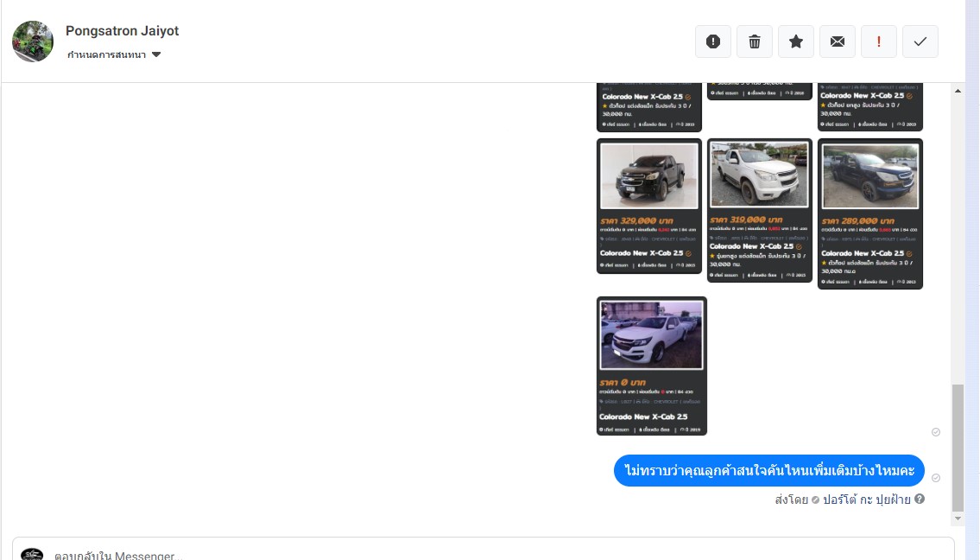
Task: Mark conversation unread with envelope icon
Action: 838,41
